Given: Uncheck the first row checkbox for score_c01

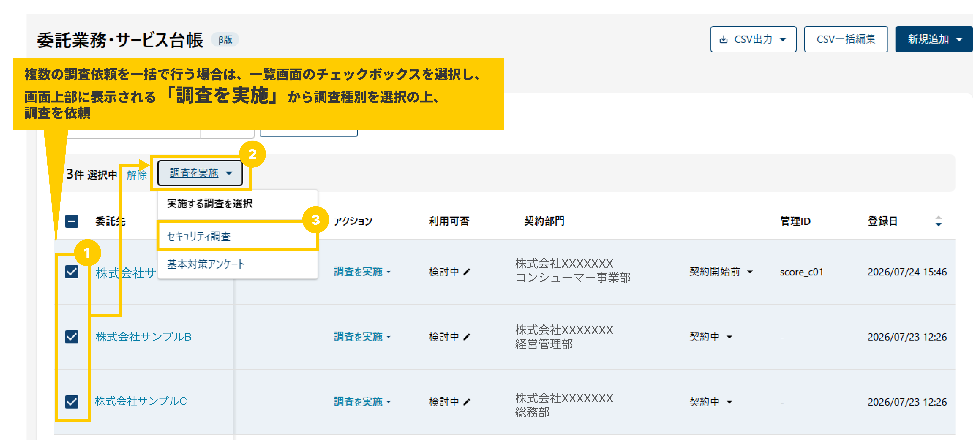Looking at the screenshot, I should (x=72, y=272).
